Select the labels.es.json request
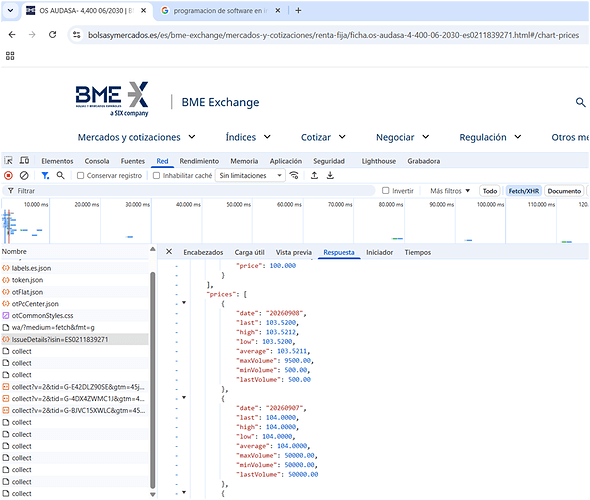 pos(75,268)
